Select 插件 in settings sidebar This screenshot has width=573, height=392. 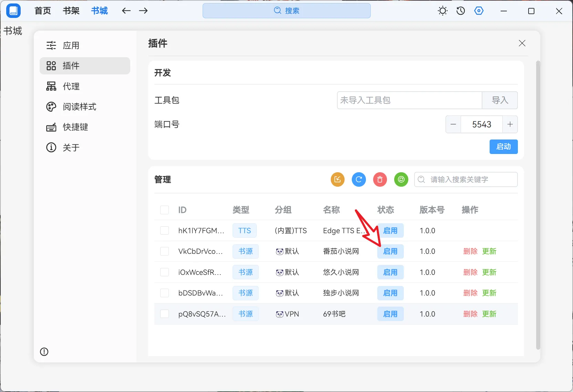pos(85,66)
